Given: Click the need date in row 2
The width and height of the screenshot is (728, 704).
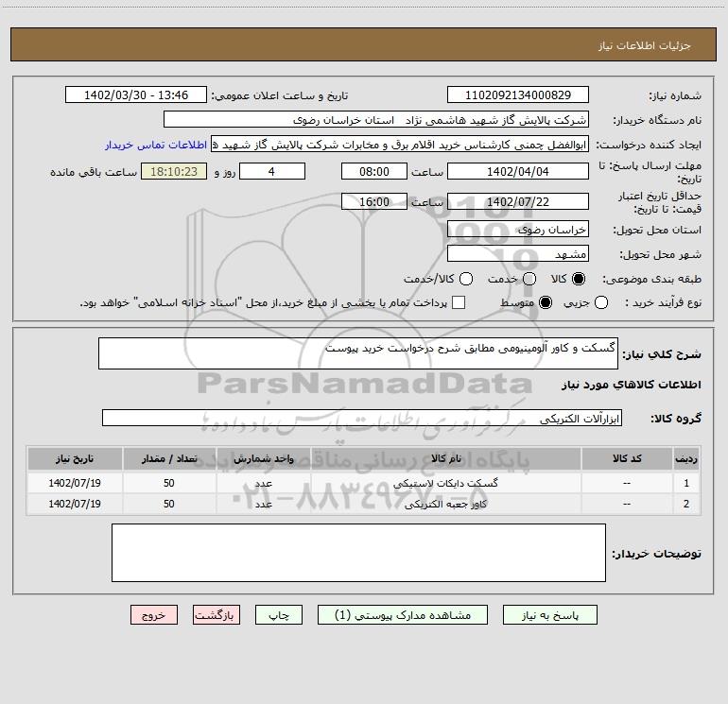Looking at the screenshot, I should (75, 504).
